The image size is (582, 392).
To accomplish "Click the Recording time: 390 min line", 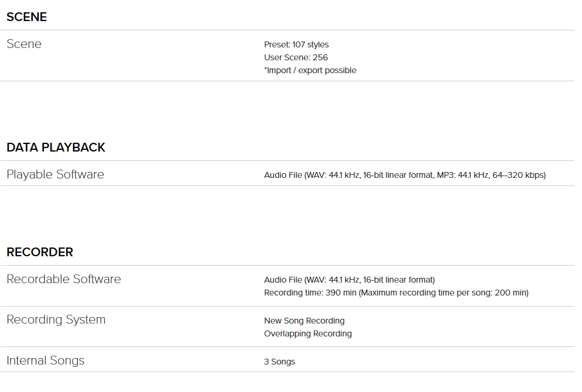I will coord(396,293).
